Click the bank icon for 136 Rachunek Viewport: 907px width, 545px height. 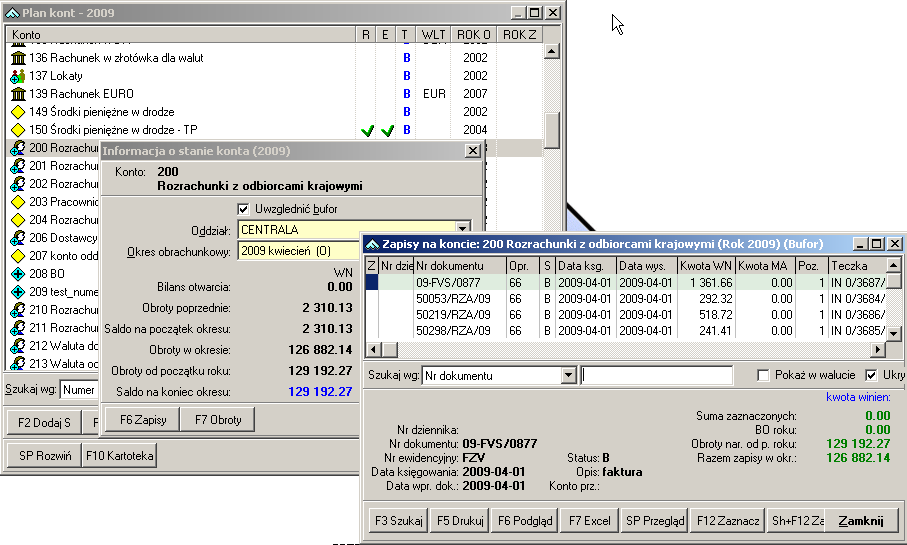[17, 58]
